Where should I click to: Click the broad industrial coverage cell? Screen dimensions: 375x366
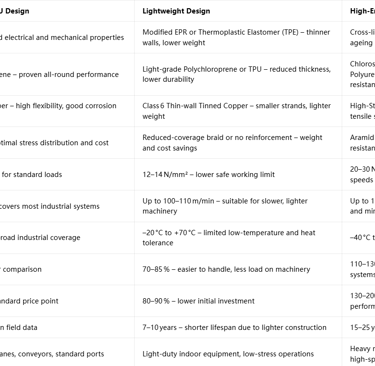tap(67, 238)
